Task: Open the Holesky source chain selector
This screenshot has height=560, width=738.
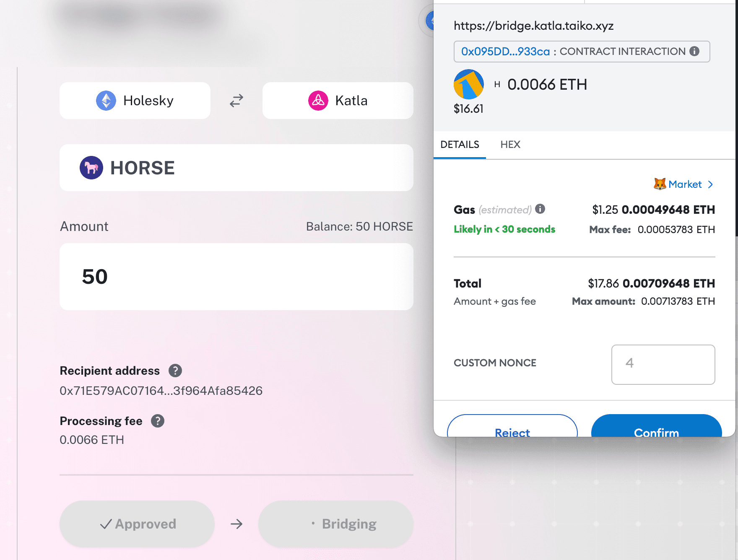Action: point(135,101)
